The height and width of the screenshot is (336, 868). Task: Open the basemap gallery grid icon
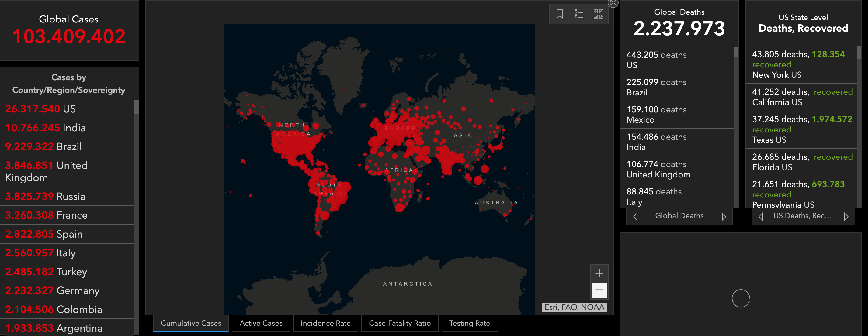[x=598, y=14]
